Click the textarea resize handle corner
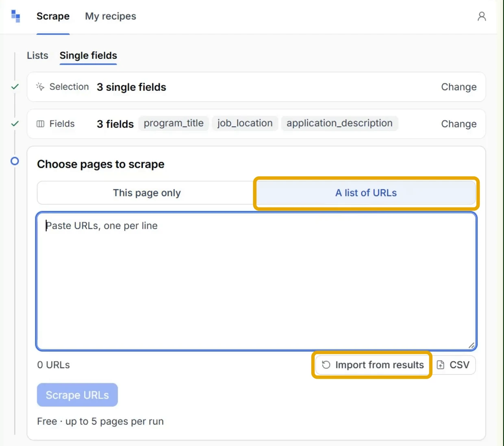 click(471, 345)
